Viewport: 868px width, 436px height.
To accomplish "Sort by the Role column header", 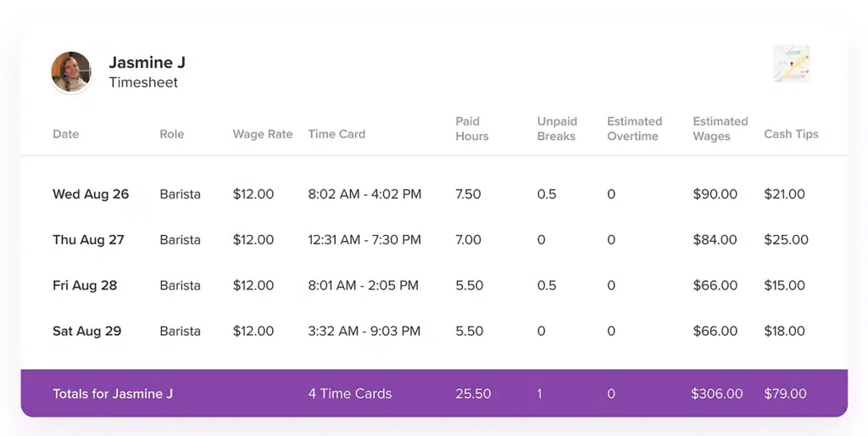I will [x=171, y=134].
